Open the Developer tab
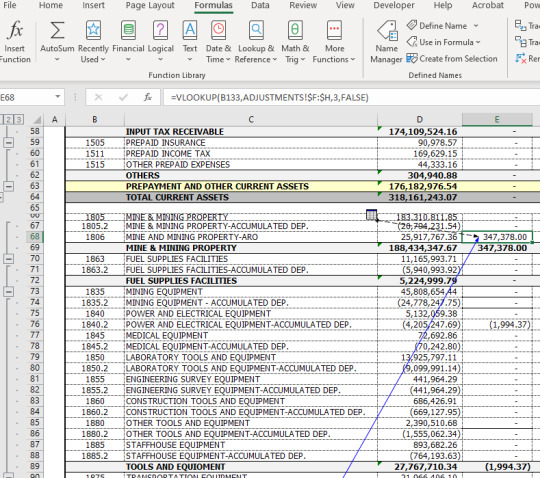This screenshot has width=540, height=478. click(394, 5)
